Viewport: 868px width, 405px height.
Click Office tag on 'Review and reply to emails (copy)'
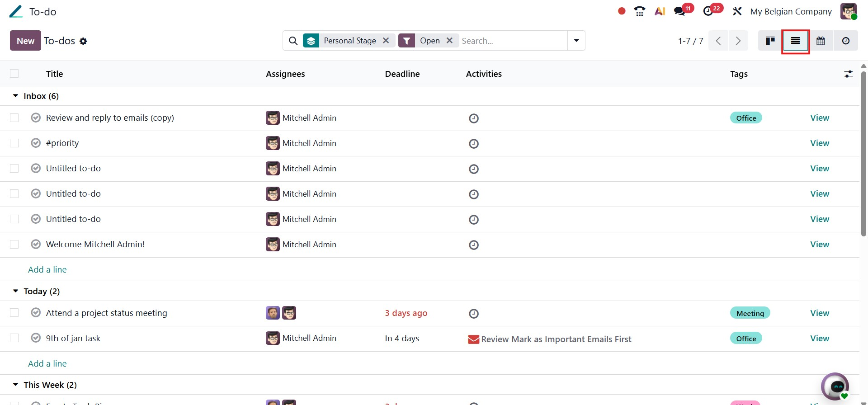[746, 118]
